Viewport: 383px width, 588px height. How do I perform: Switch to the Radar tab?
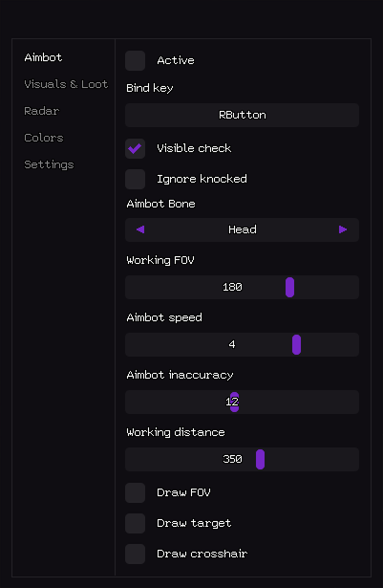tap(42, 111)
